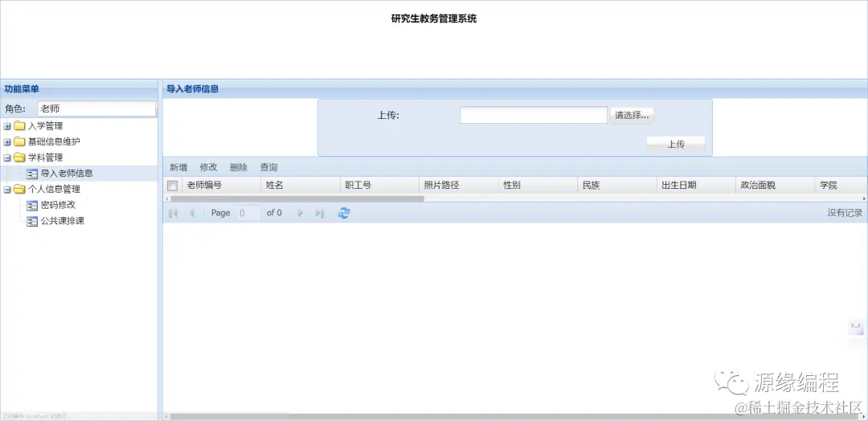This screenshot has width=868, height=421.
Task: Click the 学科管理 open folder icon
Action: point(19,157)
